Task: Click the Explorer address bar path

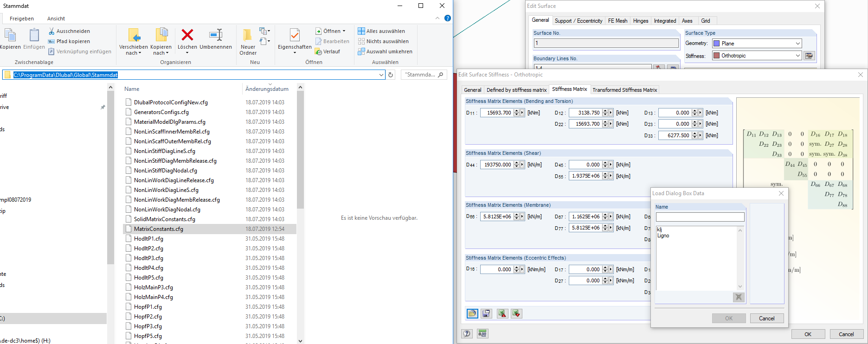Action: click(65, 75)
